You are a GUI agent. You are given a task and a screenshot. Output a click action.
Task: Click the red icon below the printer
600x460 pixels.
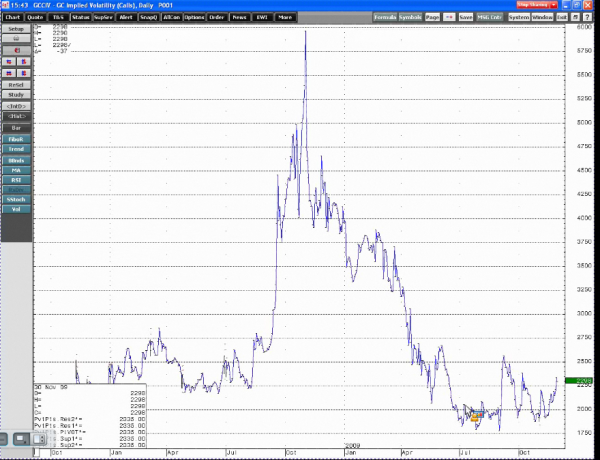pos(15,50)
